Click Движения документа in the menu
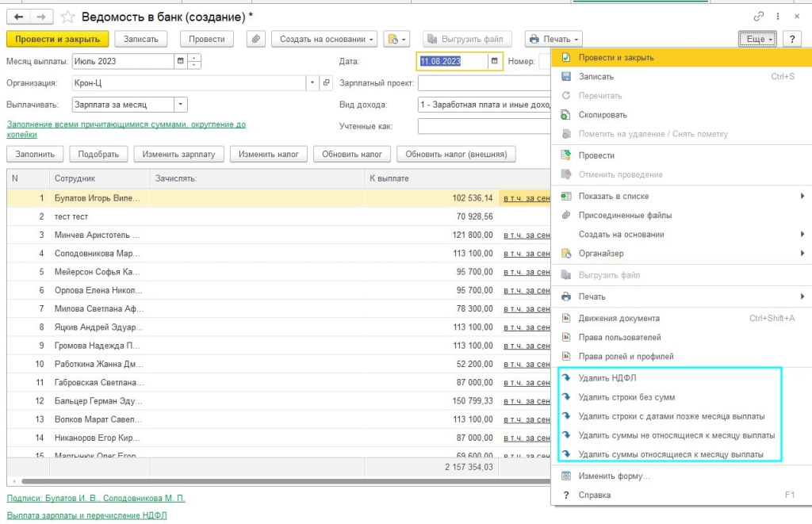 pyautogui.click(x=619, y=319)
